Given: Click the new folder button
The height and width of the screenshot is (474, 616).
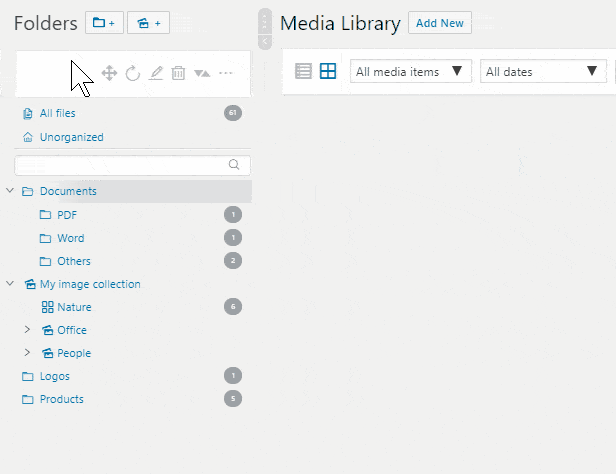Looking at the screenshot, I should (x=104, y=22).
